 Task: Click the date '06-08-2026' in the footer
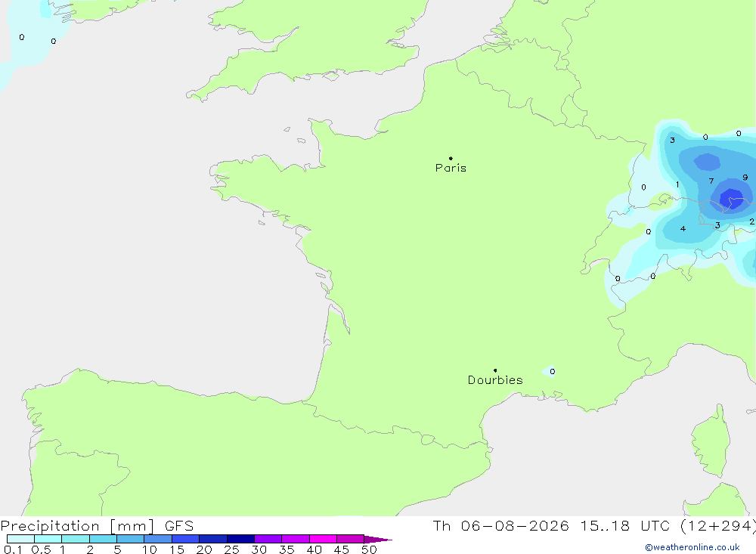(x=514, y=525)
